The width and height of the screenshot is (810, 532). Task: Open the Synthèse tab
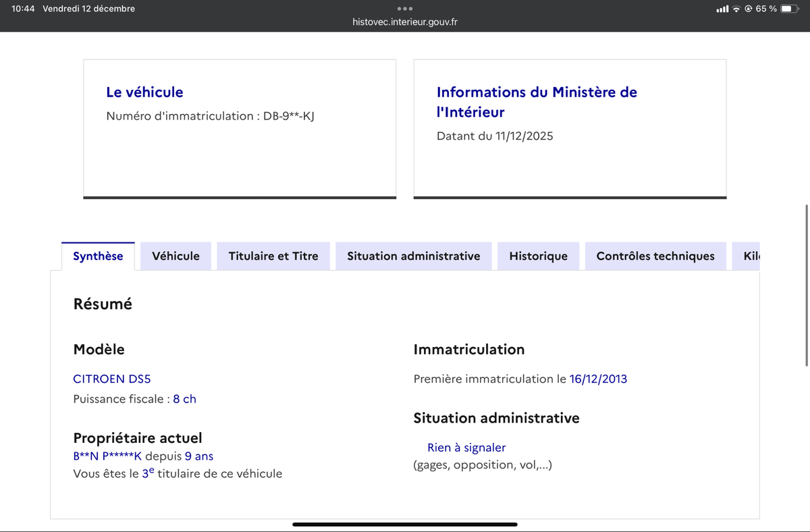point(98,256)
